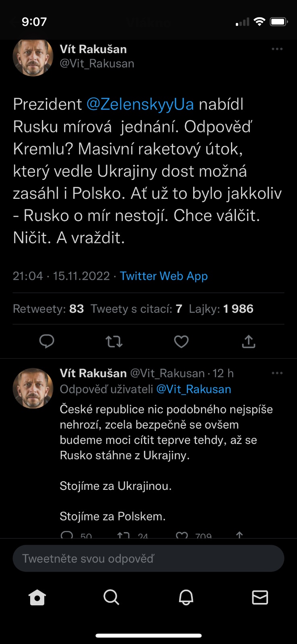View the Retweety: 83 list
This screenshot has width=297, height=644.
(48, 309)
